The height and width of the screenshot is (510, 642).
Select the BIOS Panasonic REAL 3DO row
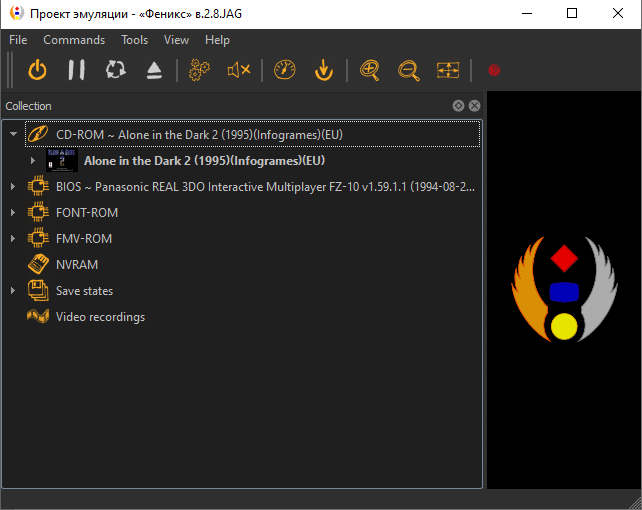coord(253,187)
